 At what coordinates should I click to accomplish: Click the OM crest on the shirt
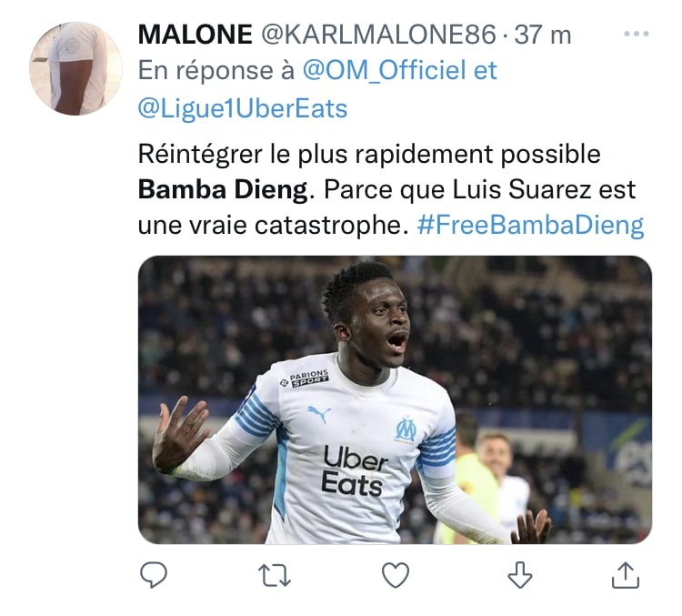(x=406, y=429)
